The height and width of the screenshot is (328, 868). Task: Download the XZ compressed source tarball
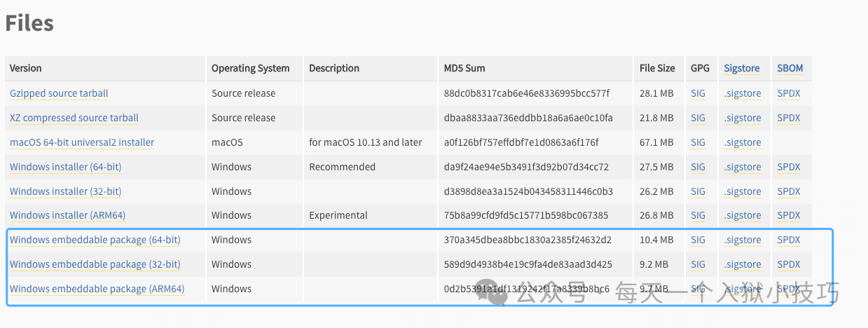[74, 118]
